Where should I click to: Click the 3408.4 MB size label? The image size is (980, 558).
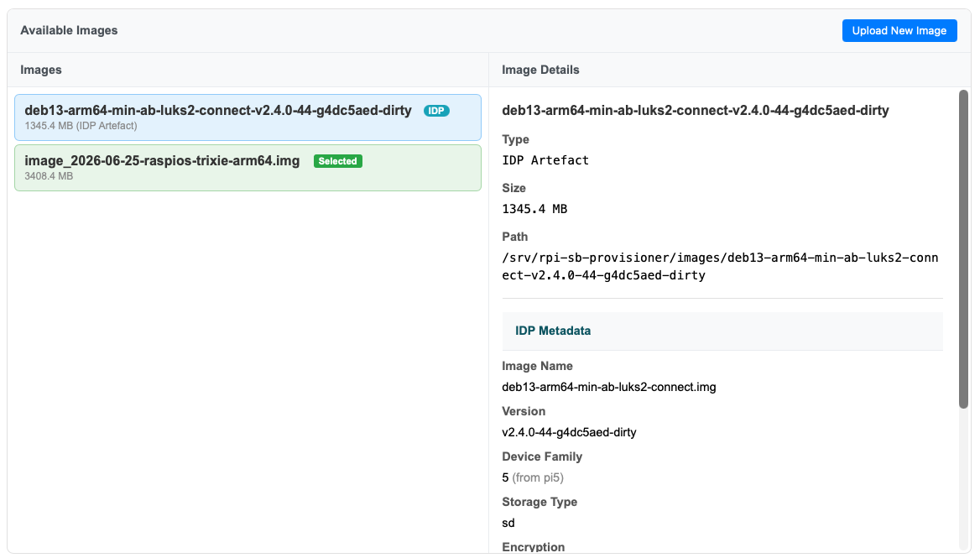point(49,176)
